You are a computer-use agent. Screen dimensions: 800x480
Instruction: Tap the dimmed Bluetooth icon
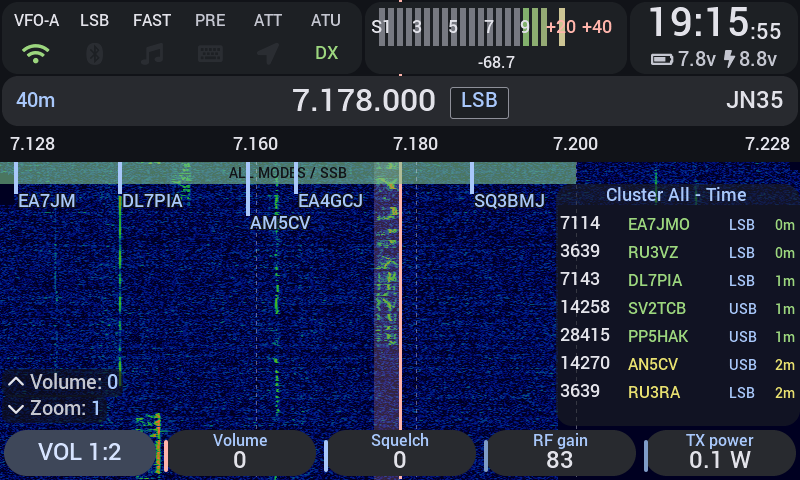point(94,54)
